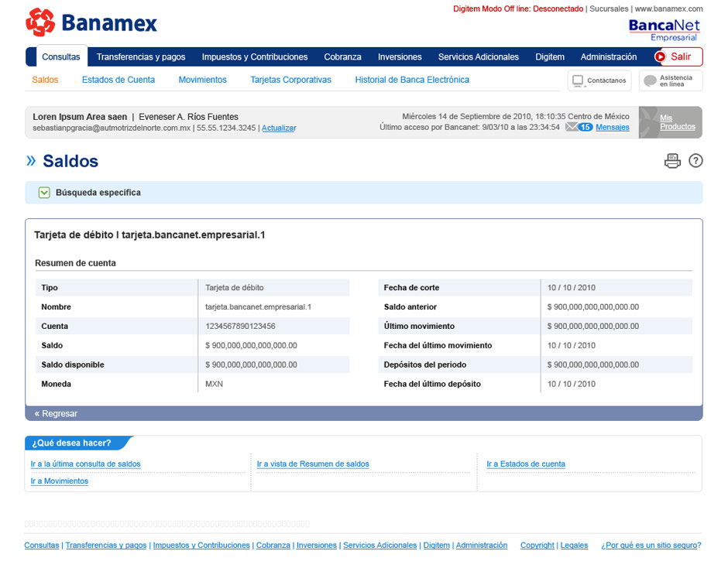Open the Administración menu
This screenshot has width=728, height=575.
(609, 56)
